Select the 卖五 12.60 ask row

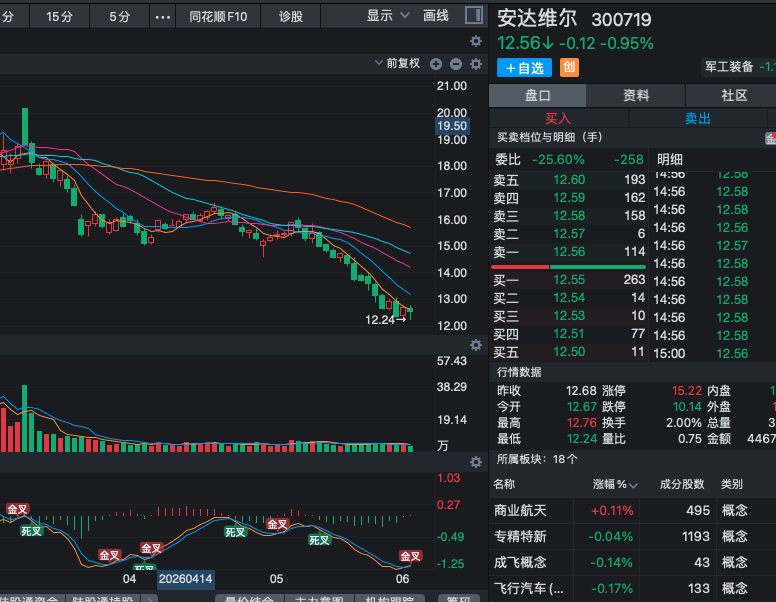(x=569, y=180)
